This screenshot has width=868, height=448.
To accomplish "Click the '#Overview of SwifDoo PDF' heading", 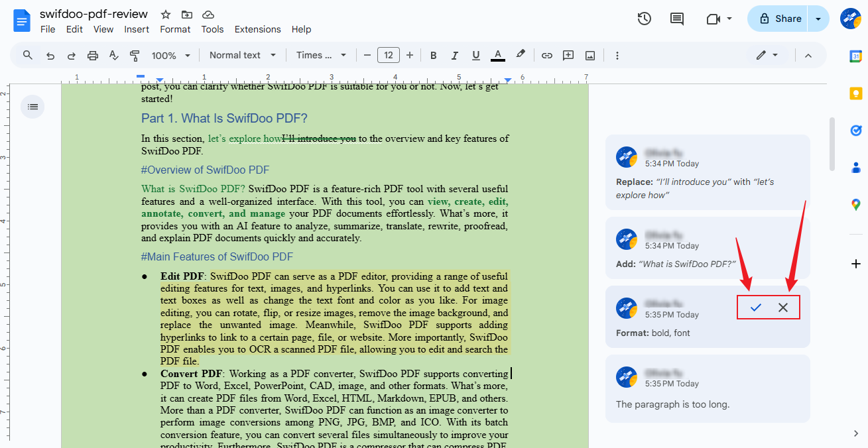I will click(205, 170).
